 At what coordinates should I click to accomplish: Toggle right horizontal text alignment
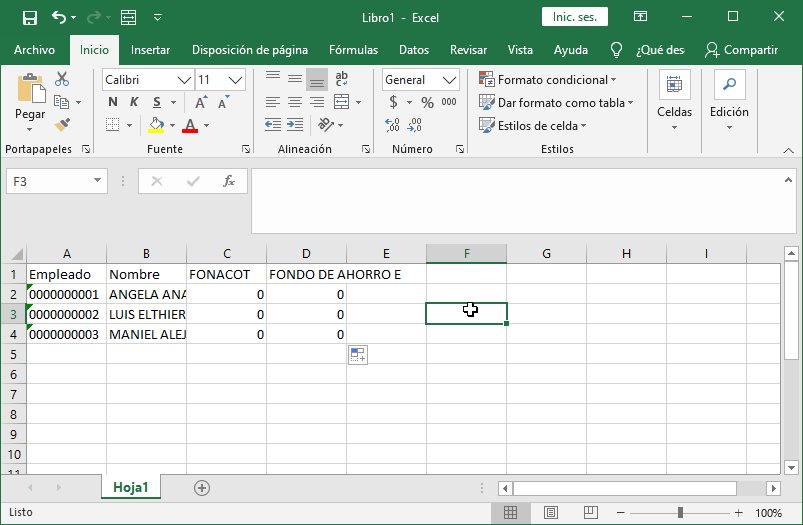[x=317, y=102]
